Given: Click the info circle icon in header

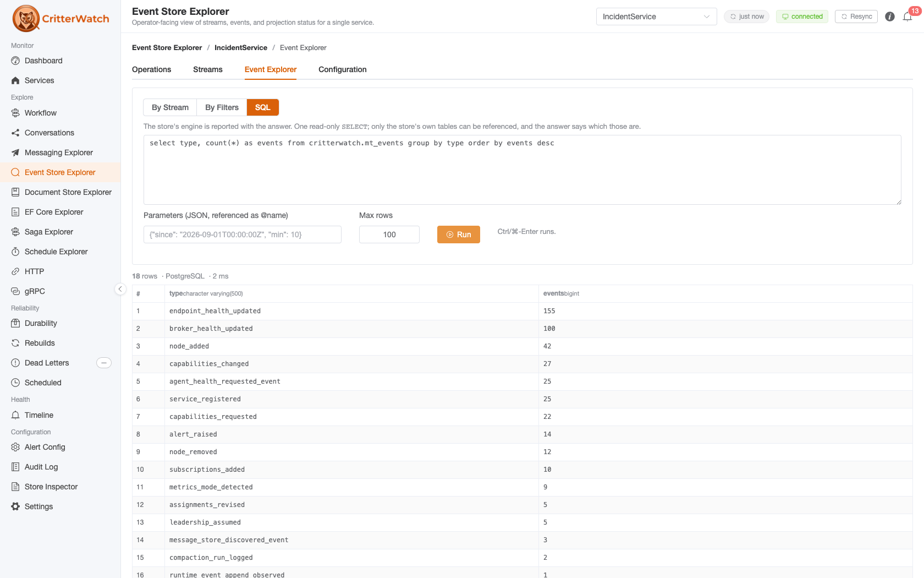Looking at the screenshot, I should [890, 17].
